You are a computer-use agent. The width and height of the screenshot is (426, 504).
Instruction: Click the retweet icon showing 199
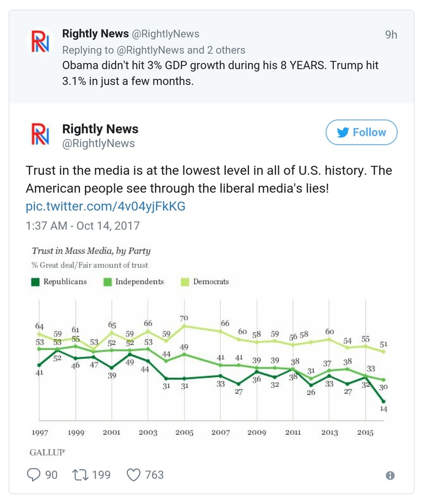tap(82, 474)
